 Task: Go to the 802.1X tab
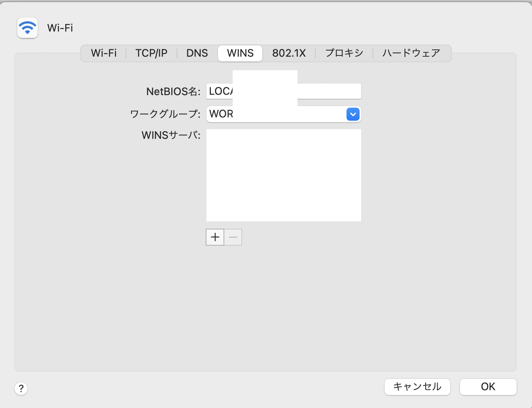pyautogui.click(x=289, y=53)
